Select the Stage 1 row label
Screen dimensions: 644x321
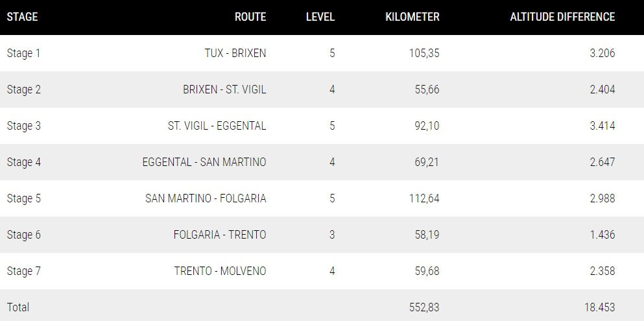click(23, 53)
